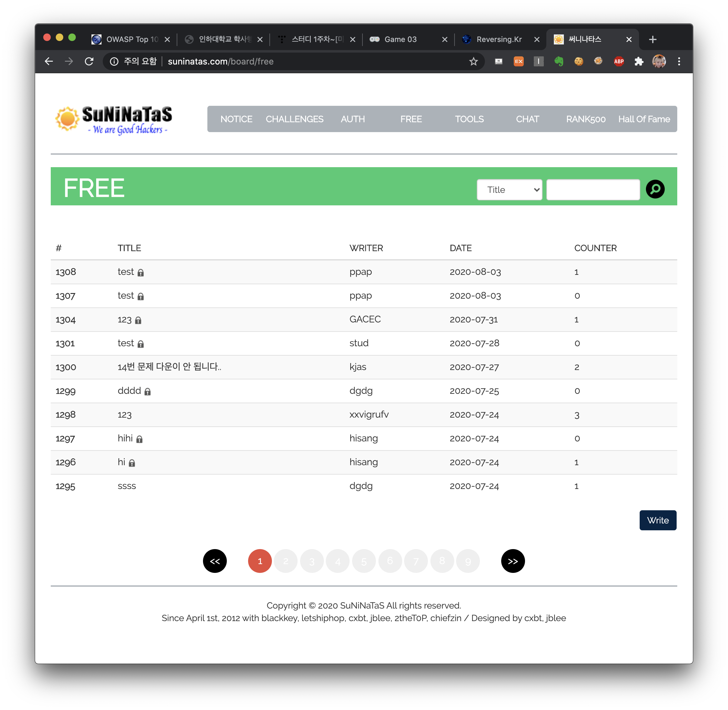Open the Evernote elephant extension icon
Viewport: 728px width, 710px height.
[559, 62]
